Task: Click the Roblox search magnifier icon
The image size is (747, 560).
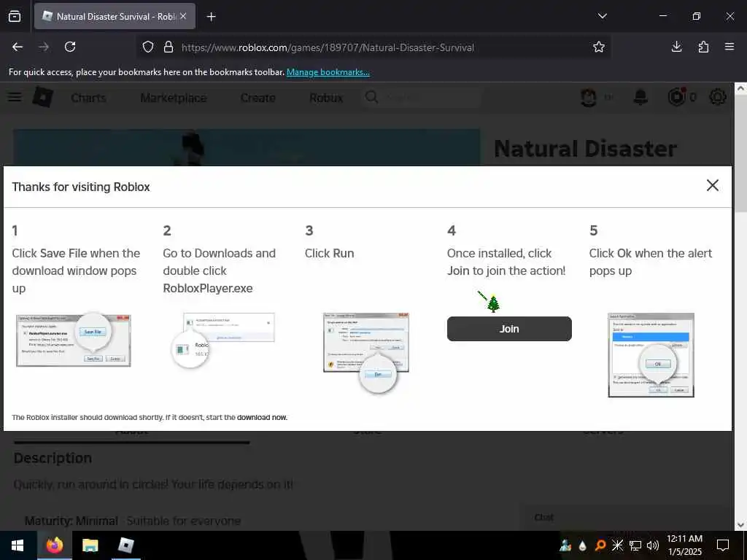Action: pyautogui.click(x=371, y=97)
